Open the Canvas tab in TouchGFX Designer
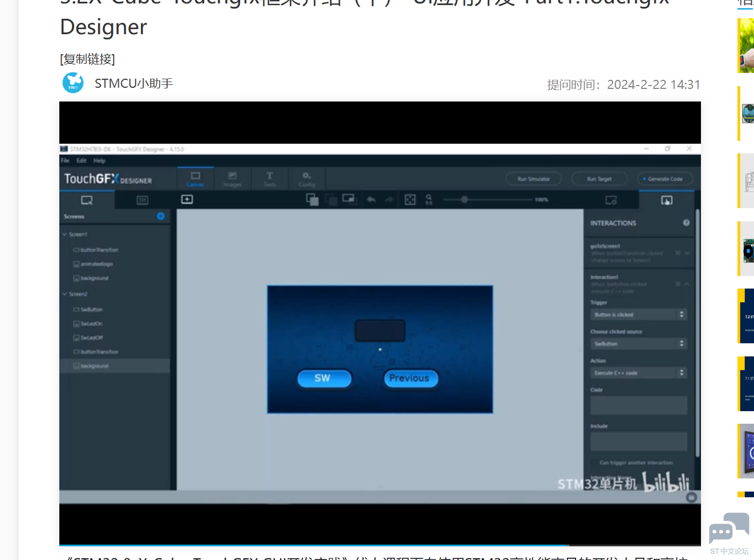 point(195,178)
